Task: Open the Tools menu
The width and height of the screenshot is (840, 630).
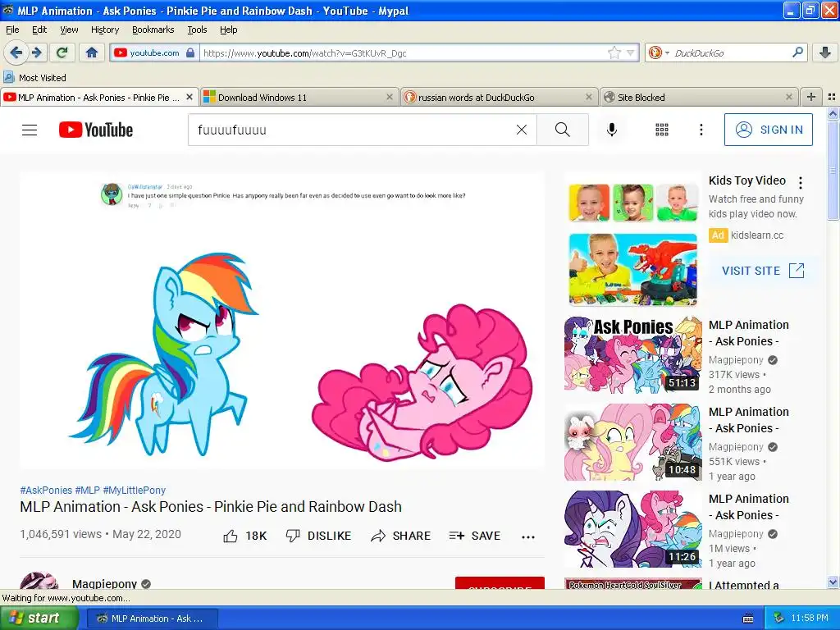Action: (x=197, y=30)
